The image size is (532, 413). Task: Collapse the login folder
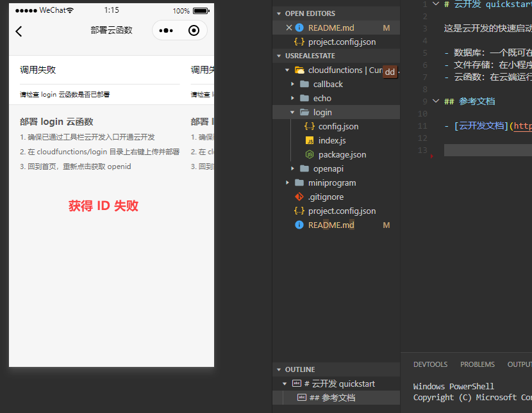(292, 112)
